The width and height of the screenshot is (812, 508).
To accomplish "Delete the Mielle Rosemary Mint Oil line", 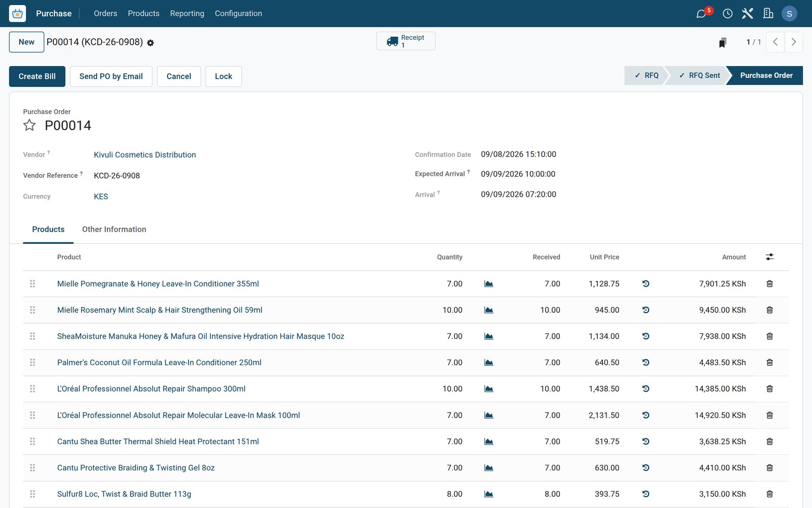I will [769, 310].
